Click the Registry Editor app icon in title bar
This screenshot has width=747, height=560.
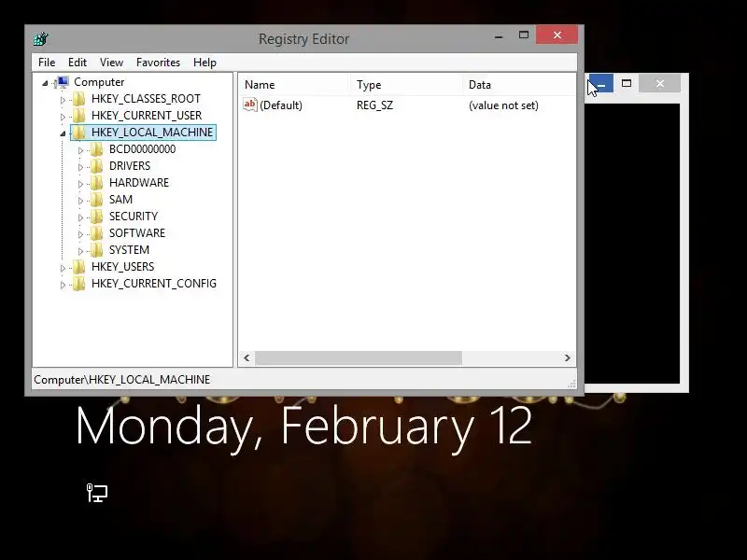point(41,38)
